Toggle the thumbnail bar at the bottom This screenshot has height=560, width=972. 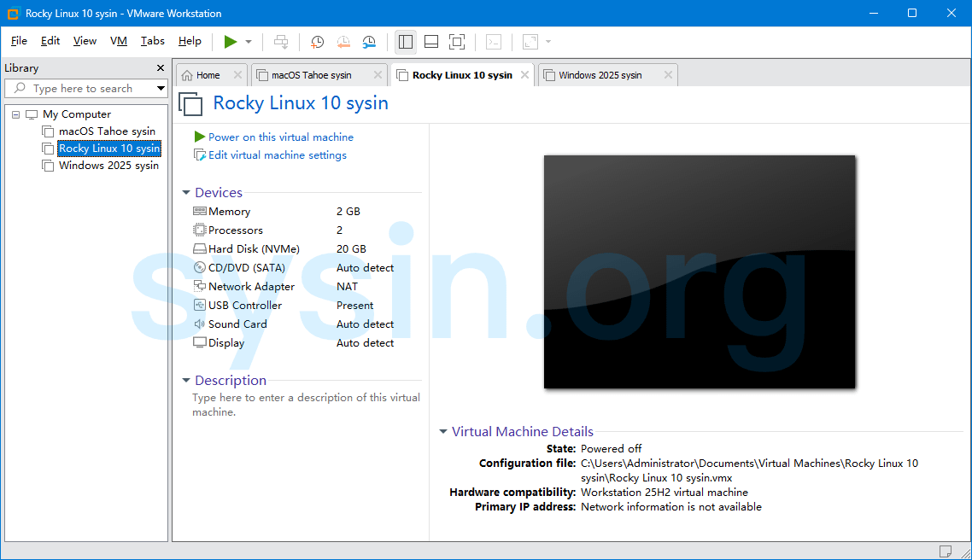[430, 41]
